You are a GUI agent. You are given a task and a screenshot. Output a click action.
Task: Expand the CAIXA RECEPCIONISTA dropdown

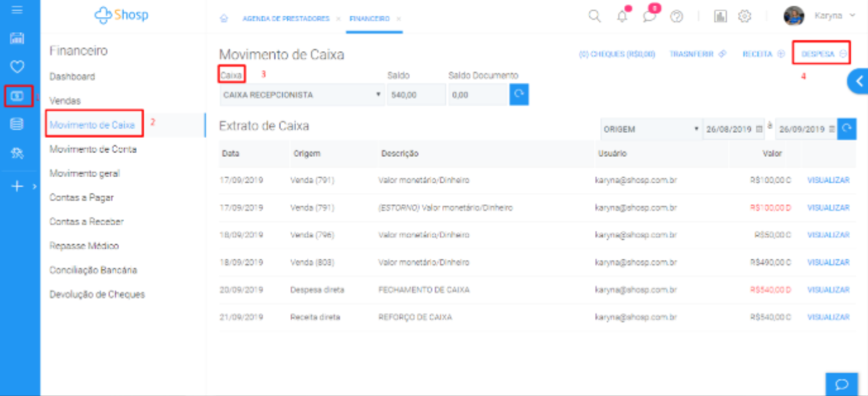(x=302, y=95)
